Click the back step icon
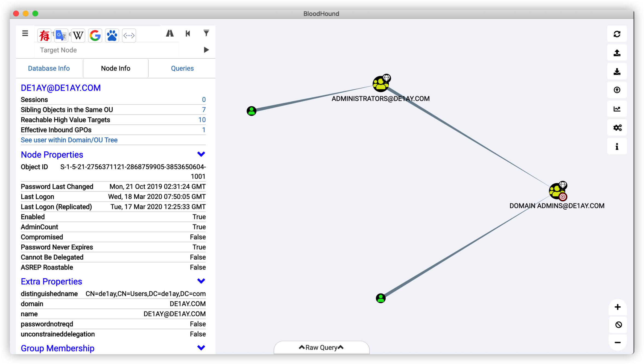644x364 pixels. point(188,33)
